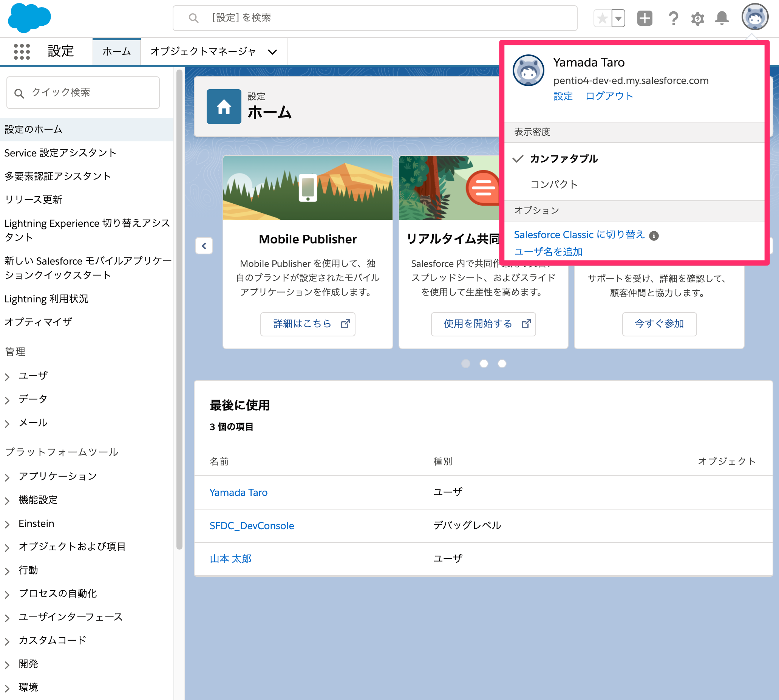Click ユーザ名を追加 link
This screenshot has height=700, width=779.
[548, 252]
